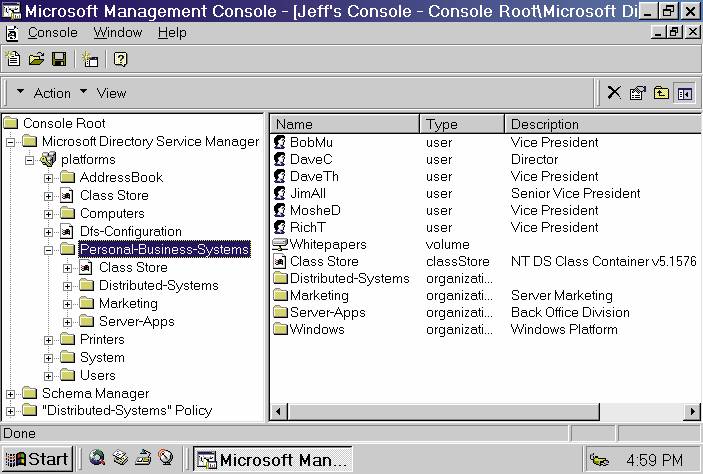703x474 pixels.
Task: Collapse the Personal-Business-Systems node
Action: [x=48, y=250]
